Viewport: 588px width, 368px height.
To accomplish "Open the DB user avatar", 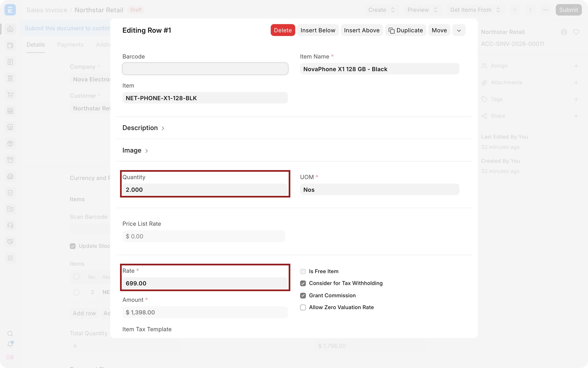I will click(10, 357).
